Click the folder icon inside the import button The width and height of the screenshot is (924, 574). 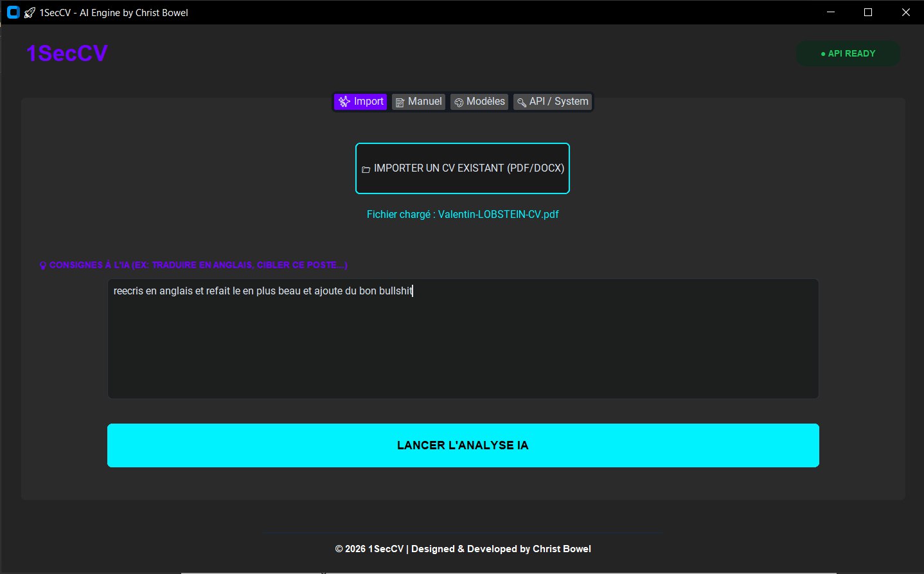click(366, 169)
